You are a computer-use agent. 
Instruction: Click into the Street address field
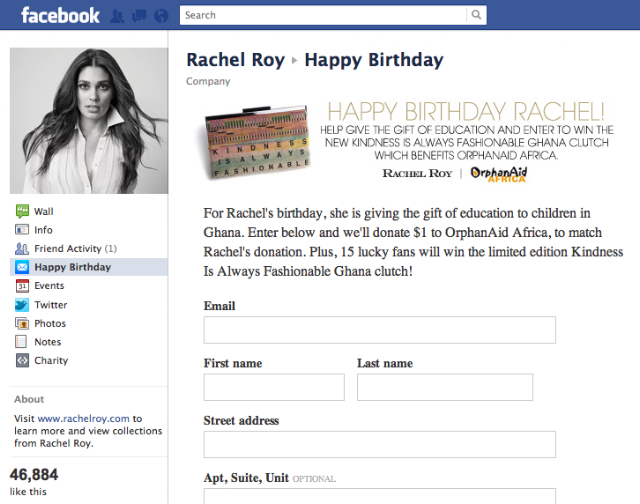pos(380,444)
